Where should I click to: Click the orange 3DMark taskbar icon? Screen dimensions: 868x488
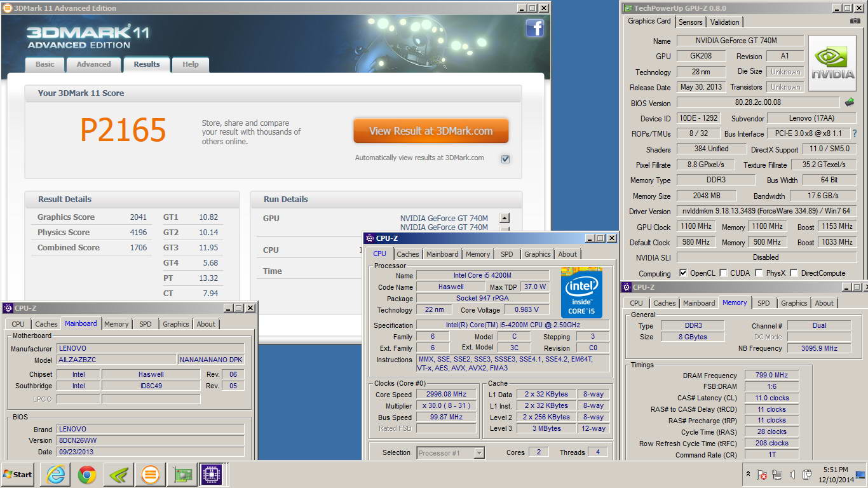coord(150,475)
